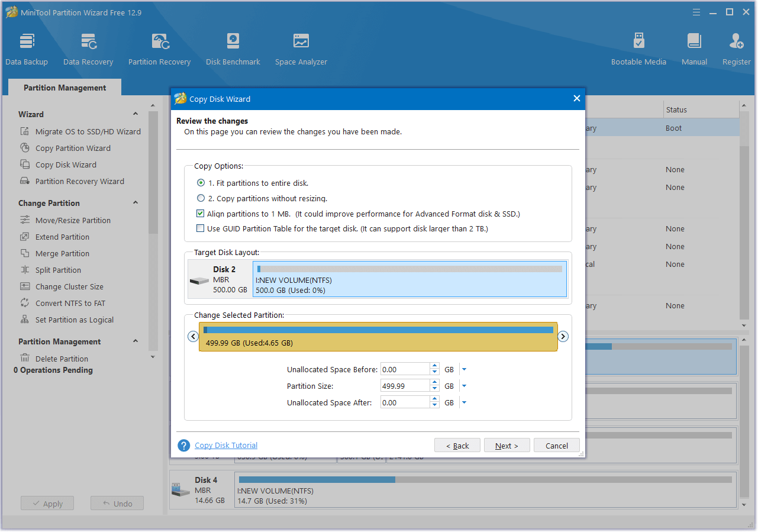Open unit dropdown for Partition Size
Viewport: 758px width, 532px height.
pyautogui.click(x=464, y=386)
